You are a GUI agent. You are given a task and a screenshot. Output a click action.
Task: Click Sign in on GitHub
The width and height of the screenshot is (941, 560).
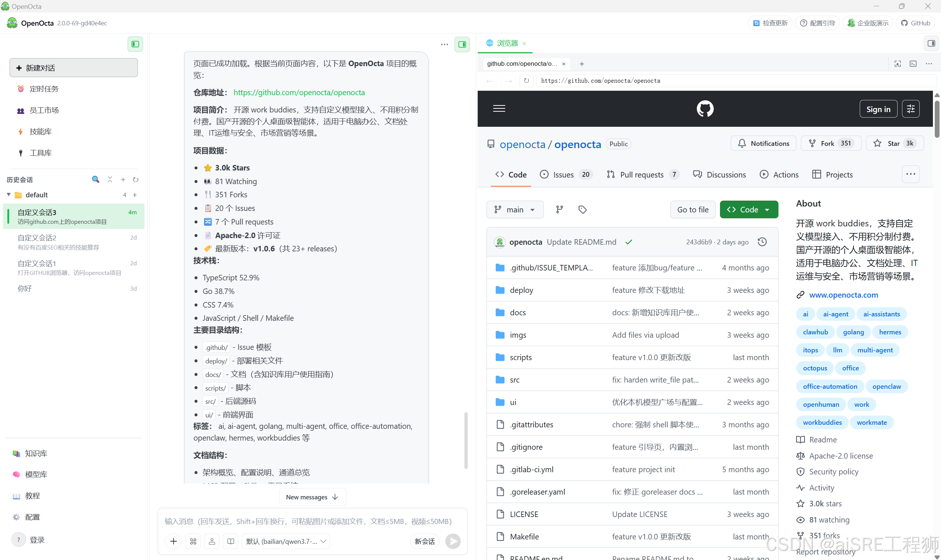(x=878, y=109)
